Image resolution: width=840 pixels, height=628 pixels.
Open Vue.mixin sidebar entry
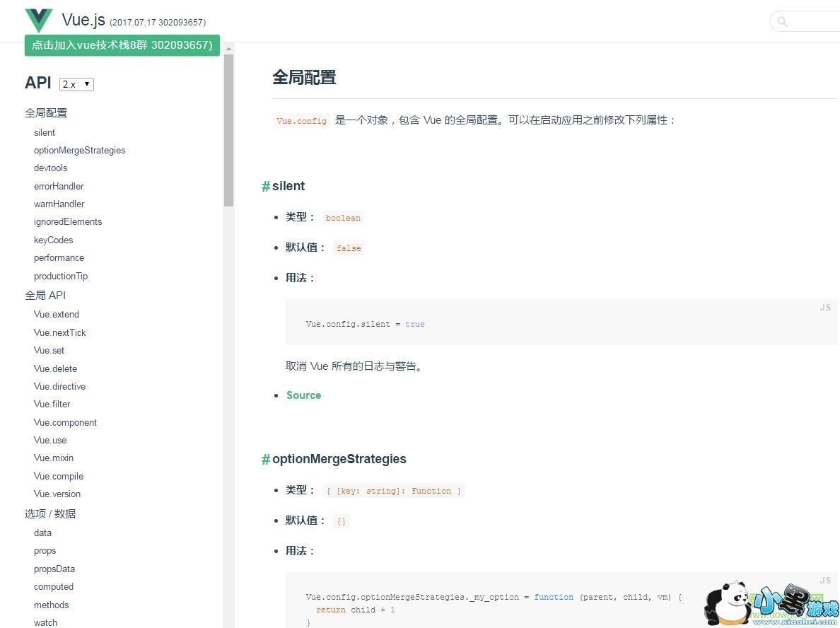click(x=54, y=458)
